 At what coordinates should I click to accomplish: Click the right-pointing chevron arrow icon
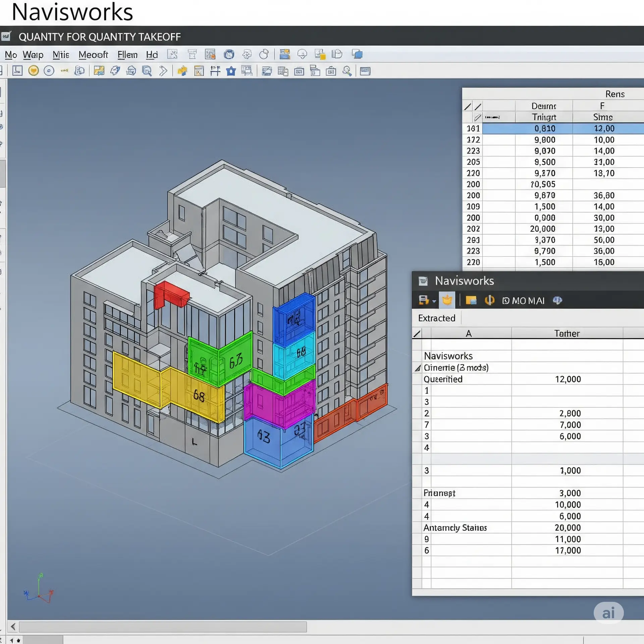163,71
